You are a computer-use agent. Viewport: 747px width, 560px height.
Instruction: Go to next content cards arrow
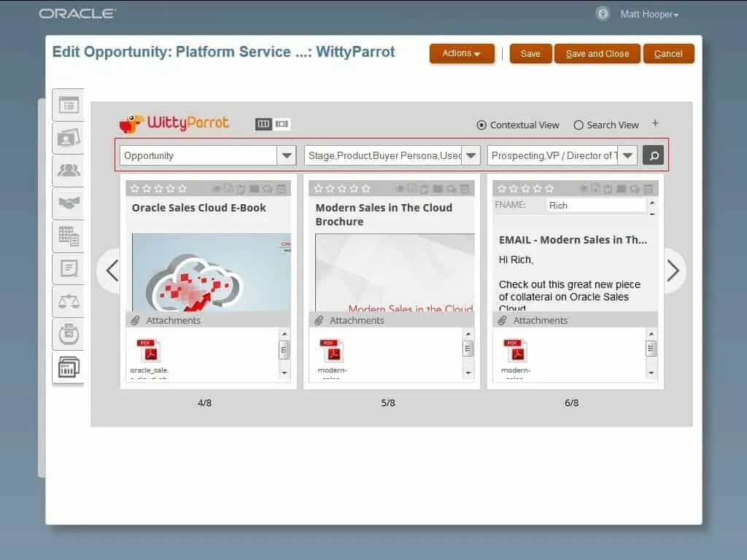[x=673, y=271]
